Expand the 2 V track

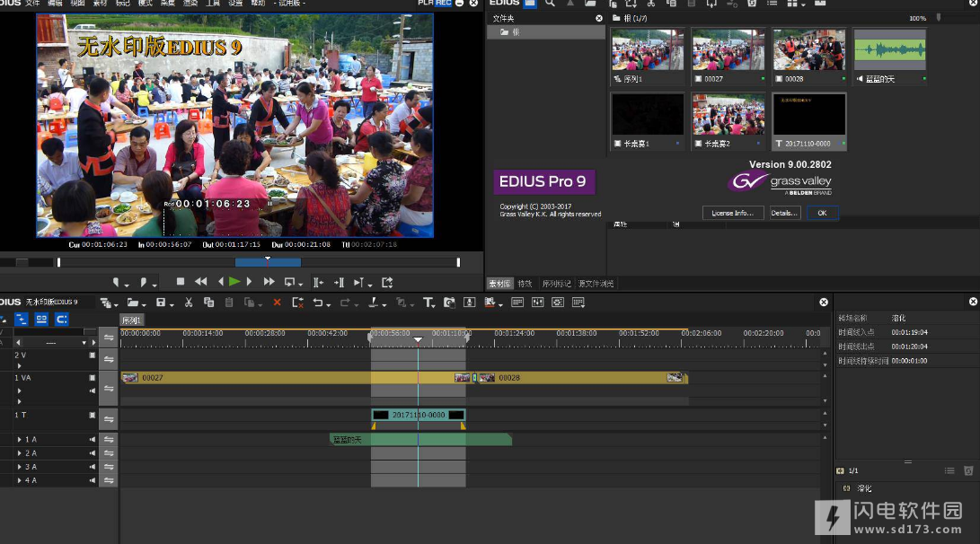coord(20,366)
